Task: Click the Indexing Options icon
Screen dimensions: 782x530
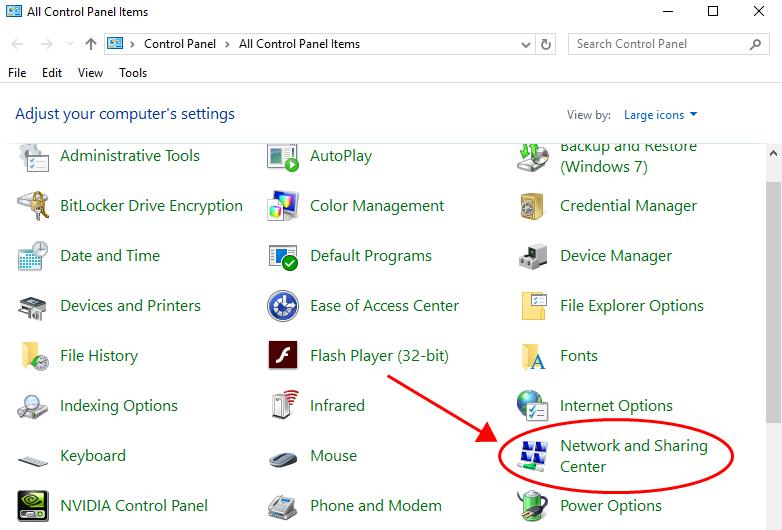Action: click(x=32, y=406)
